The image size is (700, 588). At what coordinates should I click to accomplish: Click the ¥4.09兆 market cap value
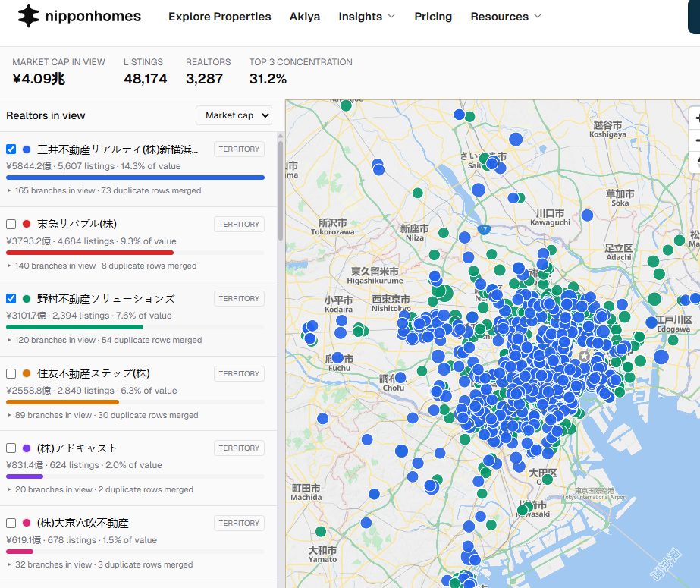39,79
